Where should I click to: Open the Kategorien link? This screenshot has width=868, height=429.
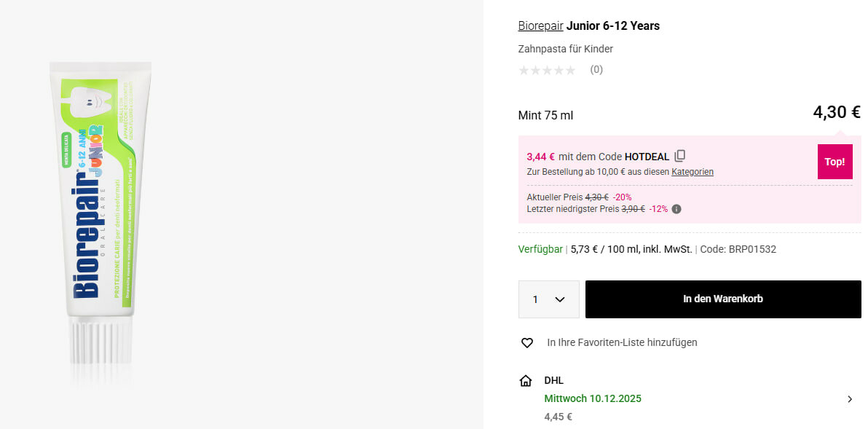coord(693,172)
